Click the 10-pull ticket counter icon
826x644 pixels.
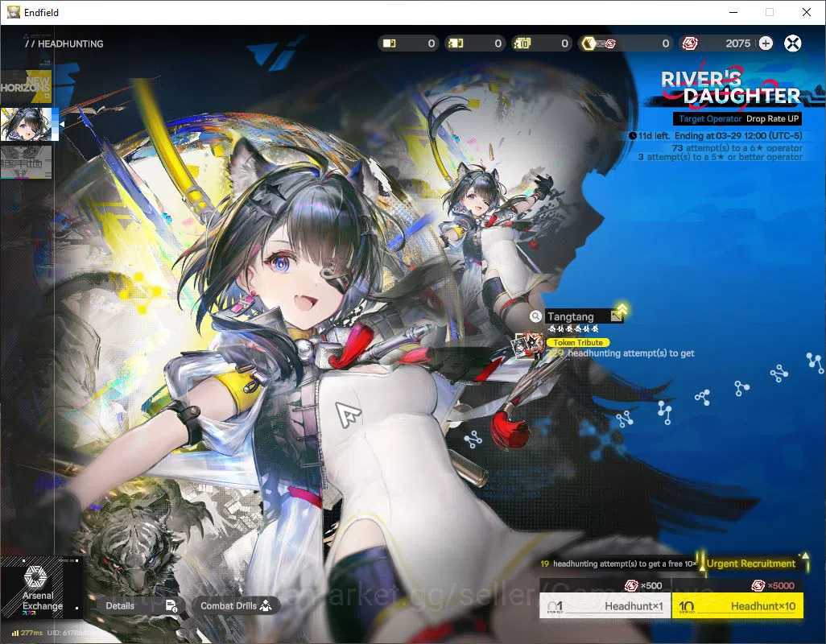click(522, 43)
